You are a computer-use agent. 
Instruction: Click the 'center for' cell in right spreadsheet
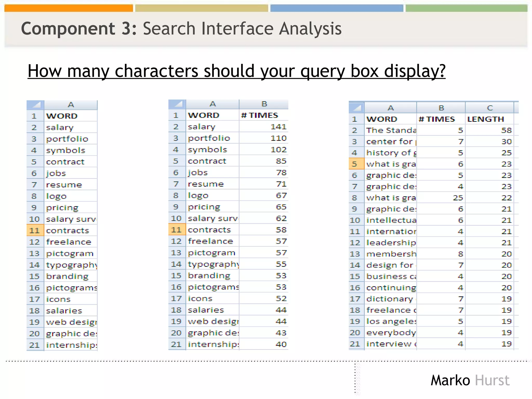tap(391, 142)
